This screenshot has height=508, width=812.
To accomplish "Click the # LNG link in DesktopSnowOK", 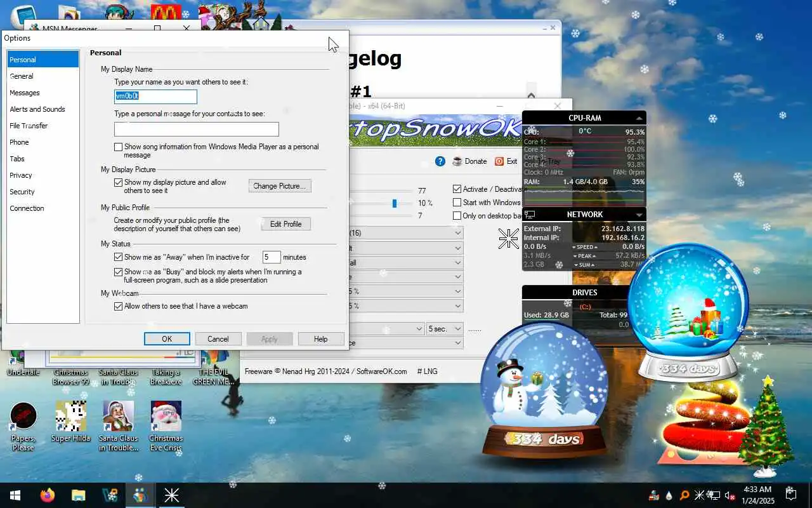I will click(x=427, y=371).
